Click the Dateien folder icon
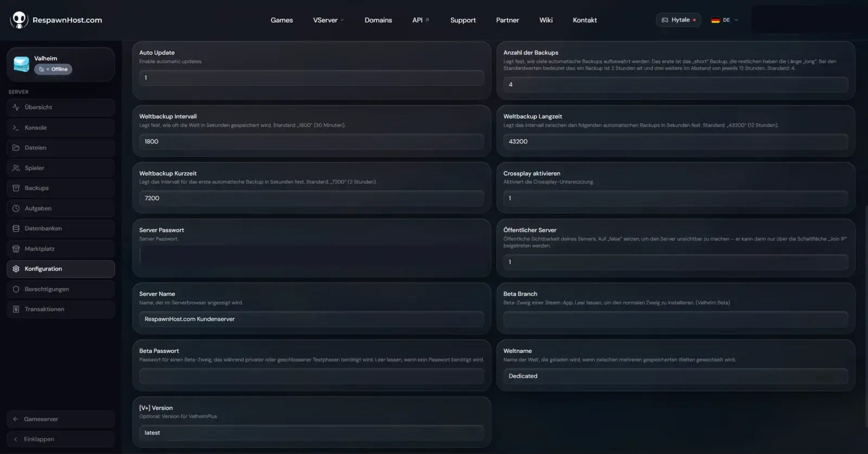The height and width of the screenshot is (454, 868). [16, 148]
